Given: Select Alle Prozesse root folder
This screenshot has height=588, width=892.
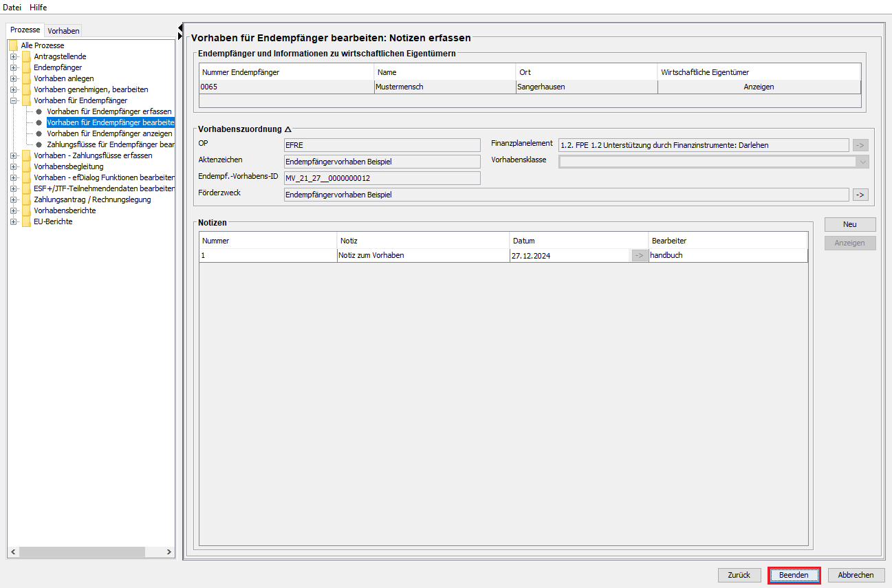Looking at the screenshot, I should tap(43, 45).
